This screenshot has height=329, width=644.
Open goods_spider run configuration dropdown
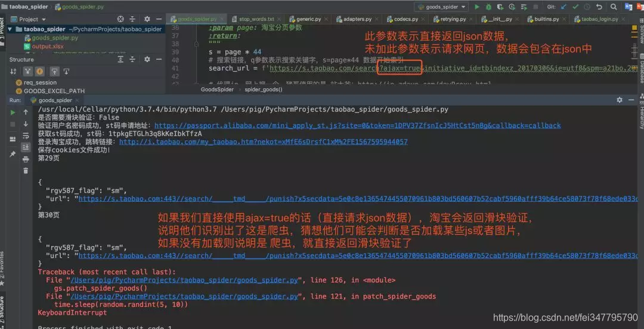click(x=441, y=7)
